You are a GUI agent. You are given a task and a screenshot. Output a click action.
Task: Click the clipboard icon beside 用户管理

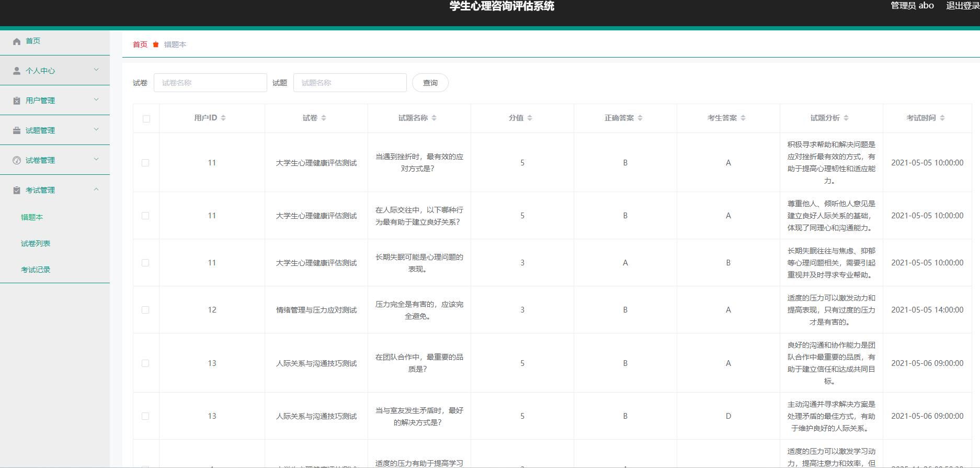(17, 101)
